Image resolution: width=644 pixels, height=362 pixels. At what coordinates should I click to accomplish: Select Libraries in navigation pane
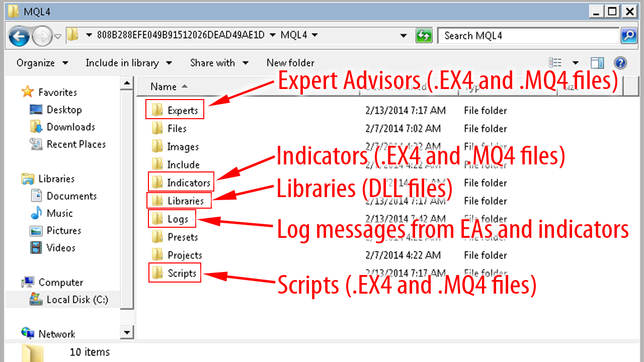(x=56, y=179)
